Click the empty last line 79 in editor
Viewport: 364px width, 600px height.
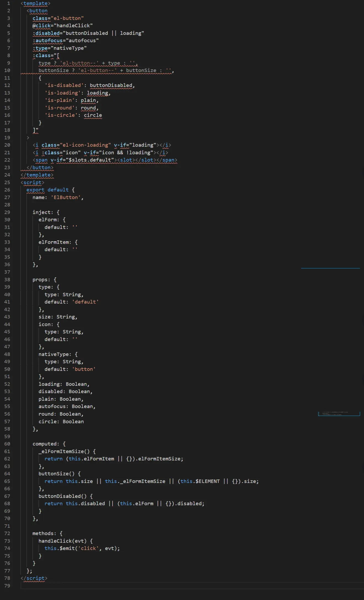click(x=192, y=586)
